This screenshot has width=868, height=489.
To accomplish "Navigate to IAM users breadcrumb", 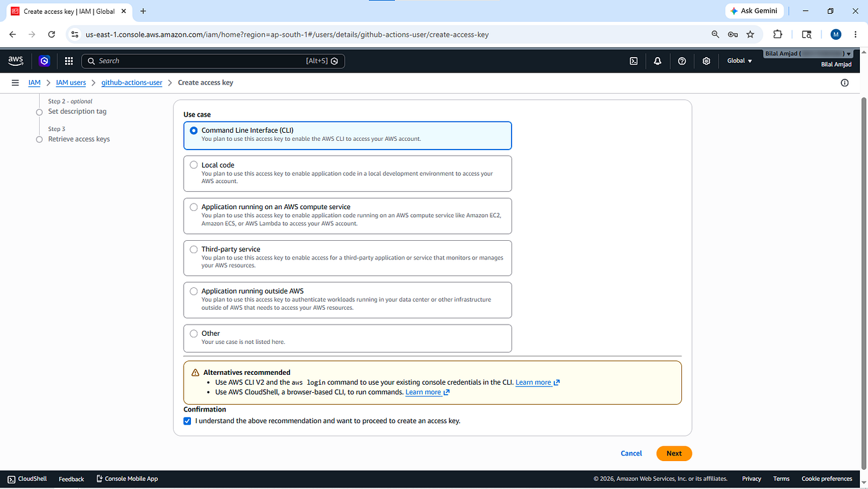I will 71,83.
